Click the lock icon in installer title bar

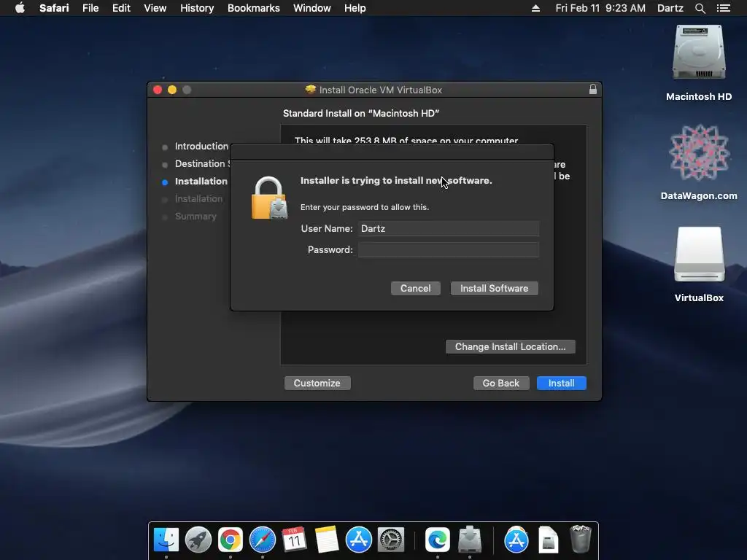[592, 90]
